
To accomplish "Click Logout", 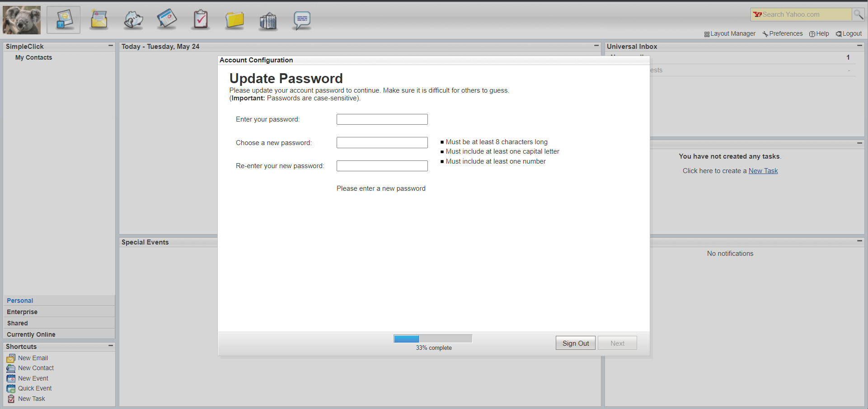I will tap(849, 33).
